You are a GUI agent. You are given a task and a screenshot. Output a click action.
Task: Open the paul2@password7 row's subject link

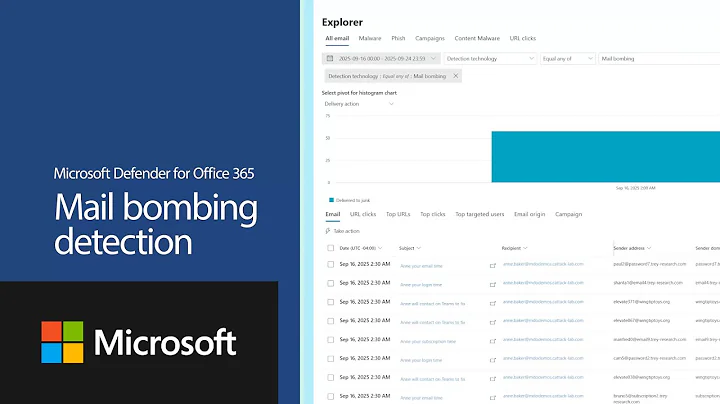421,266
